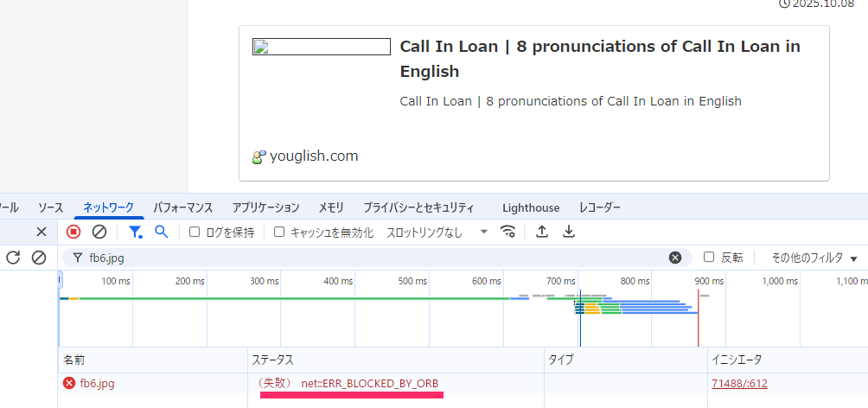Open the Lighthouse tab
Image resolution: width=868 pixels, height=408 pixels.
(x=530, y=207)
